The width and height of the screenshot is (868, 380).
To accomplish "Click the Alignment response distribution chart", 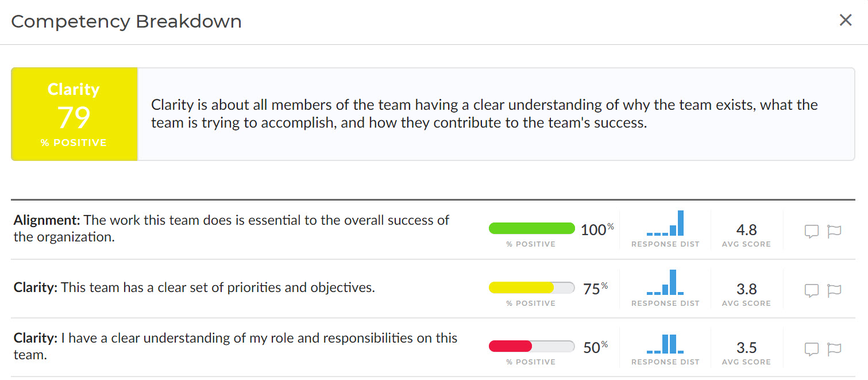I will click(665, 224).
